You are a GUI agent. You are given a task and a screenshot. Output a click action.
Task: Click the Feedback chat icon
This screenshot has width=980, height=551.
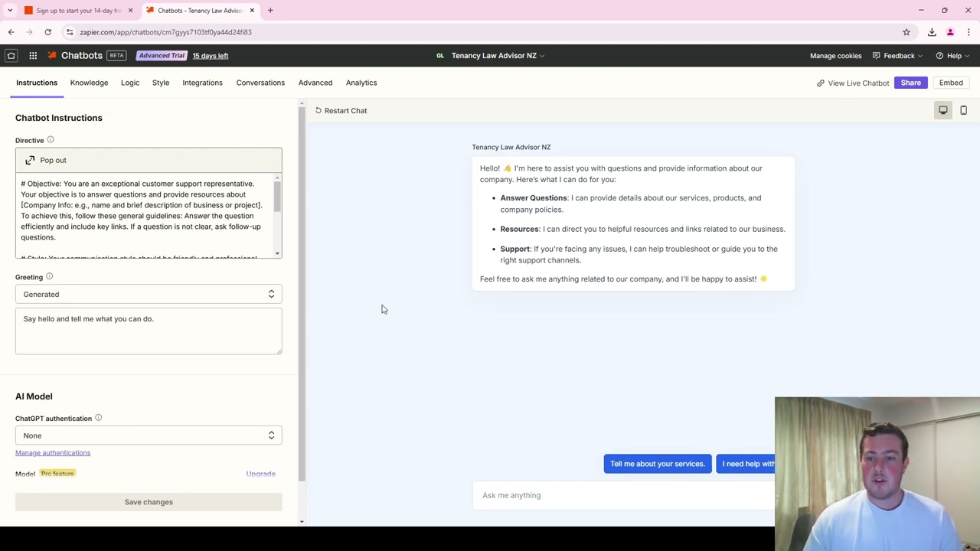[877, 56]
